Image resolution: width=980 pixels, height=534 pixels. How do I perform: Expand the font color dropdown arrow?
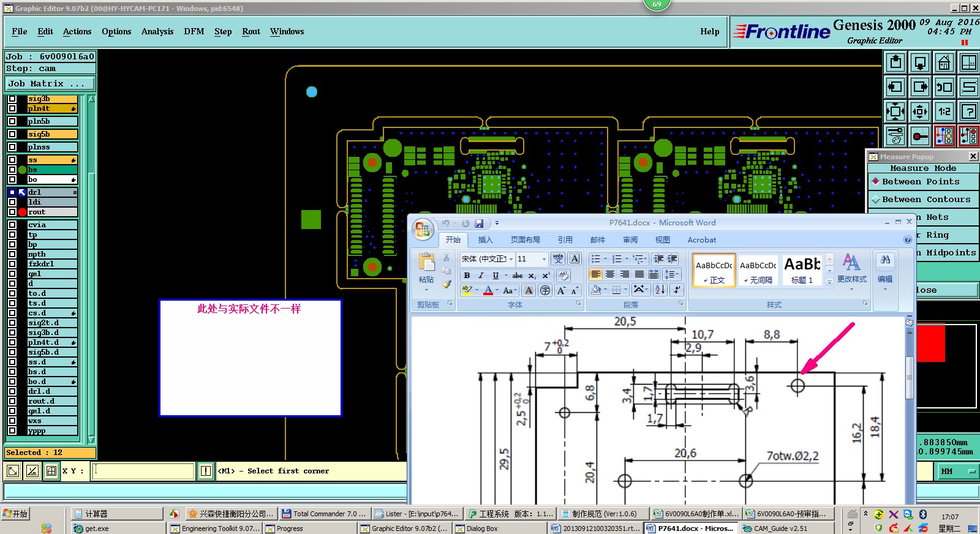click(497, 290)
